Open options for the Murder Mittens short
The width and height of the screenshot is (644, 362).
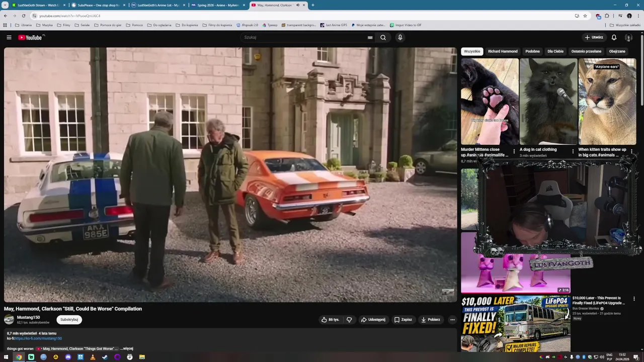coord(514,151)
